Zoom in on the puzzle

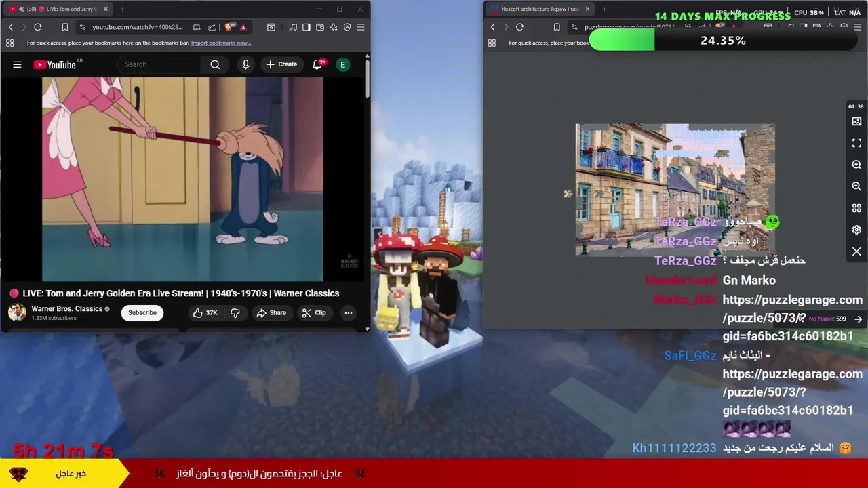(856, 165)
